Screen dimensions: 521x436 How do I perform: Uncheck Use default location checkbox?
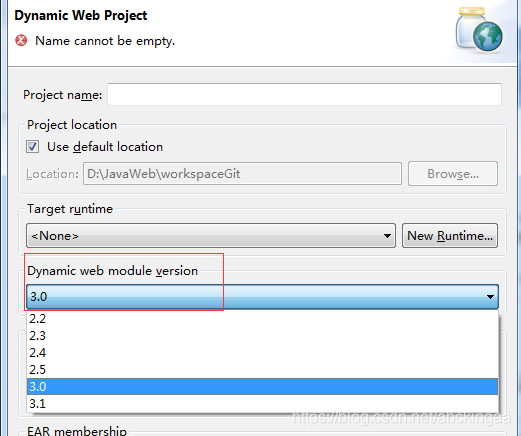tap(33, 147)
